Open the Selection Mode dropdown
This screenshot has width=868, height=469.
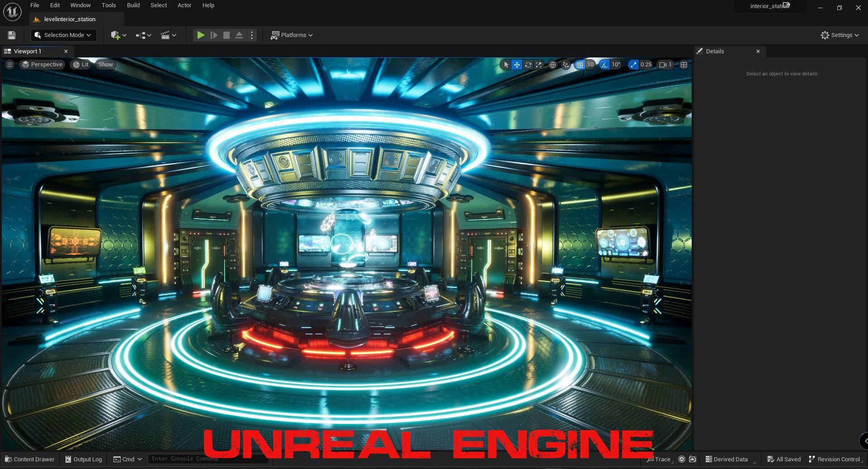[63, 35]
